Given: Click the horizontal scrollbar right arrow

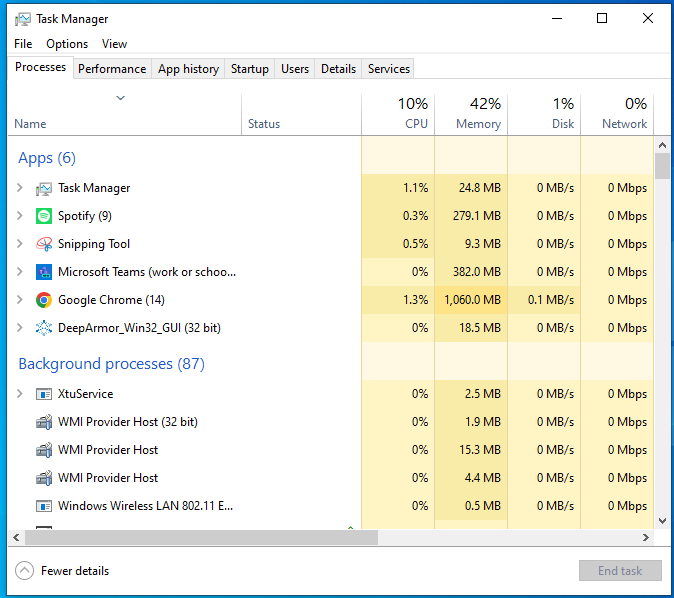Looking at the screenshot, I should 646,537.
